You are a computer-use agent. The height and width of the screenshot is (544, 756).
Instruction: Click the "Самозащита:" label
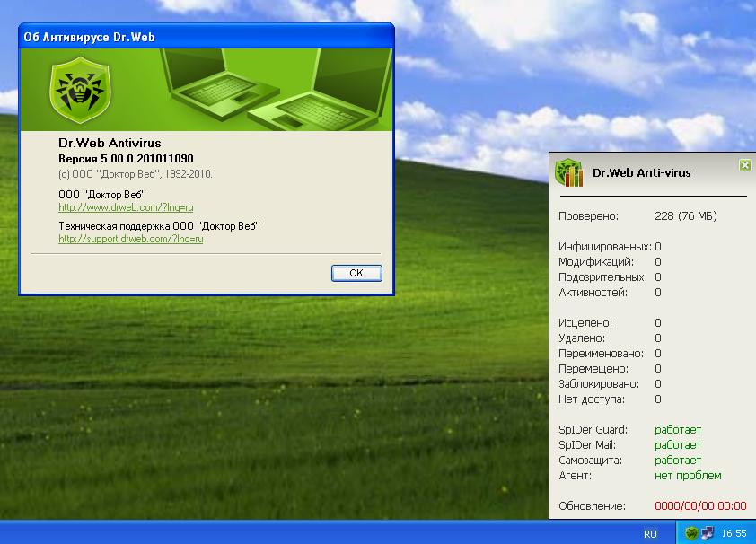pos(590,461)
